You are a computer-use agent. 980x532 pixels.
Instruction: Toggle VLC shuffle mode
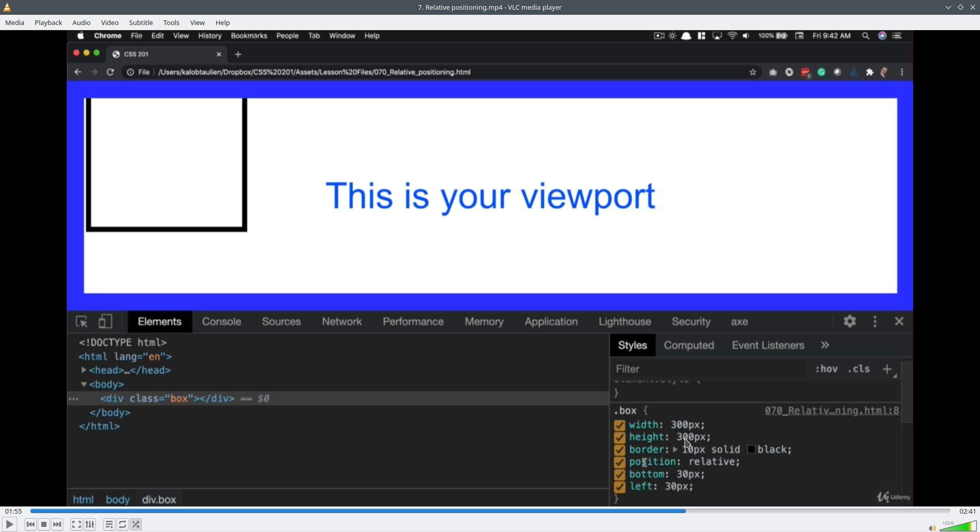(136, 524)
